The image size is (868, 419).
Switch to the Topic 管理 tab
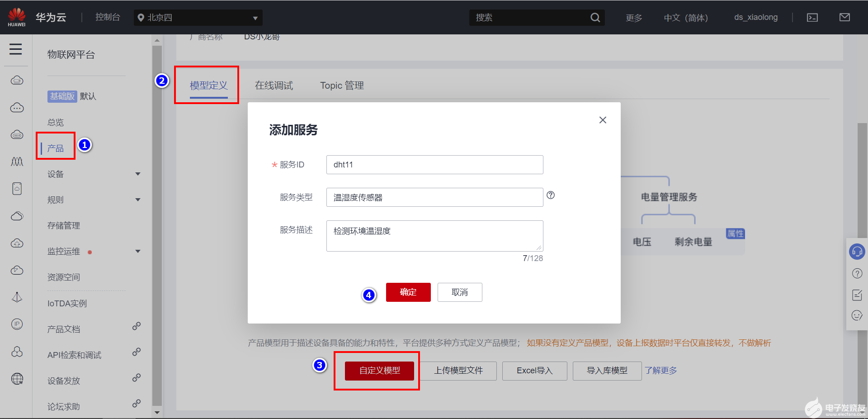[342, 85]
